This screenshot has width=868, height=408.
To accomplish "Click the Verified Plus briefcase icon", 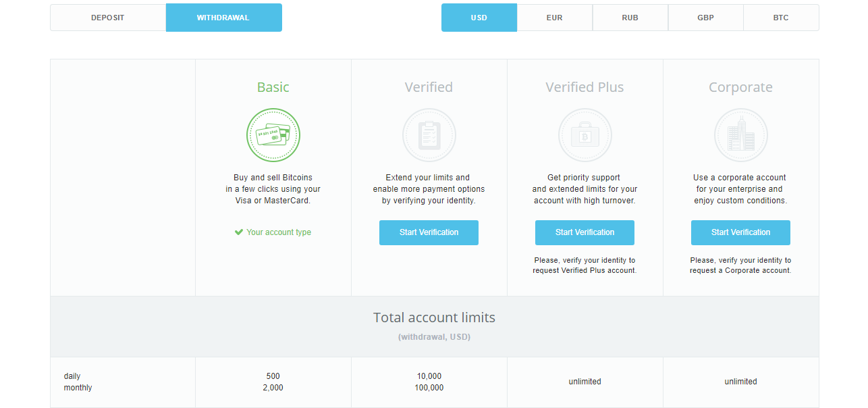I will (585, 135).
